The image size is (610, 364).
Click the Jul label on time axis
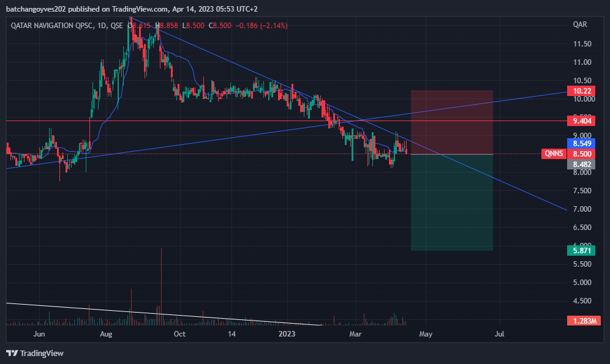499,334
